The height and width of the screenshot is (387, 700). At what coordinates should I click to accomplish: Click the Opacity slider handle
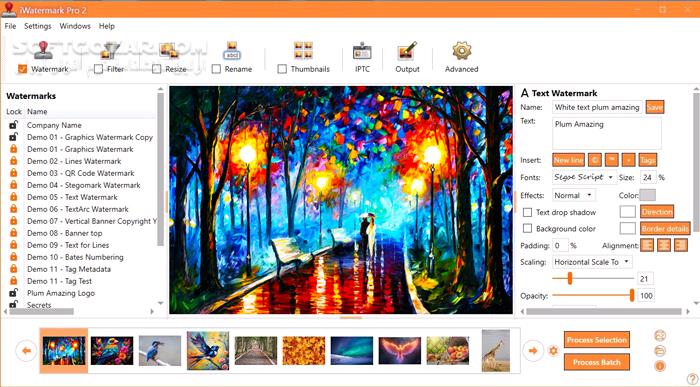click(632, 295)
